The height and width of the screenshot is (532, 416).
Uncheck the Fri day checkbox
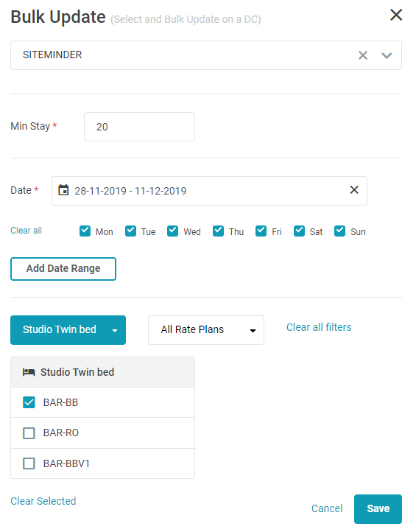pyautogui.click(x=261, y=231)
